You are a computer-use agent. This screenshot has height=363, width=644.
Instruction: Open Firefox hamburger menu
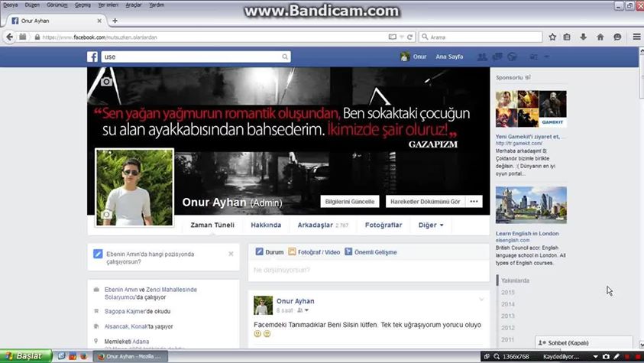pyautogui.click(x=636, y=37)
